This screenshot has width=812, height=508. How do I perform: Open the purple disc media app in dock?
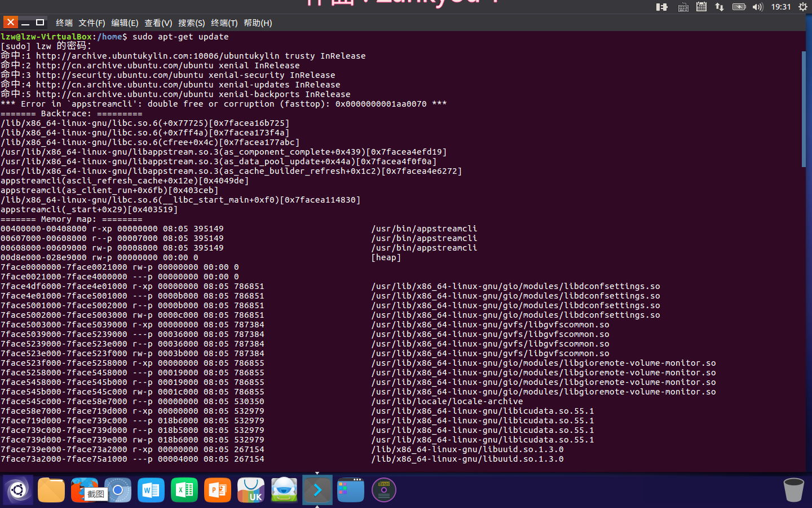[x=384, y=490]
